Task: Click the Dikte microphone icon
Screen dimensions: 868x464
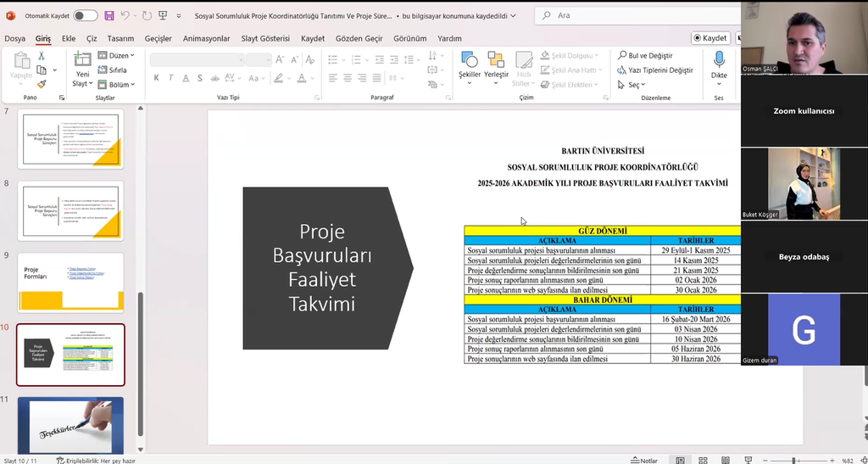Action: coord(719,64)
